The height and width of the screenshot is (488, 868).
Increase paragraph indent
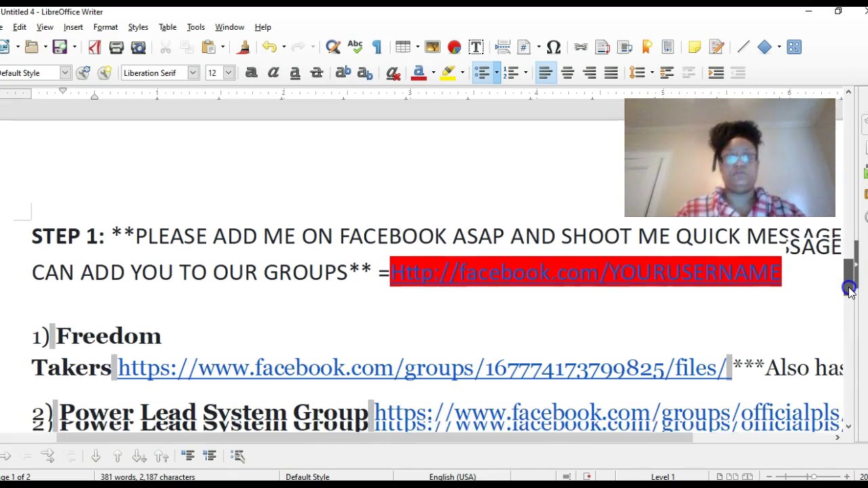[x=715, y=73]
